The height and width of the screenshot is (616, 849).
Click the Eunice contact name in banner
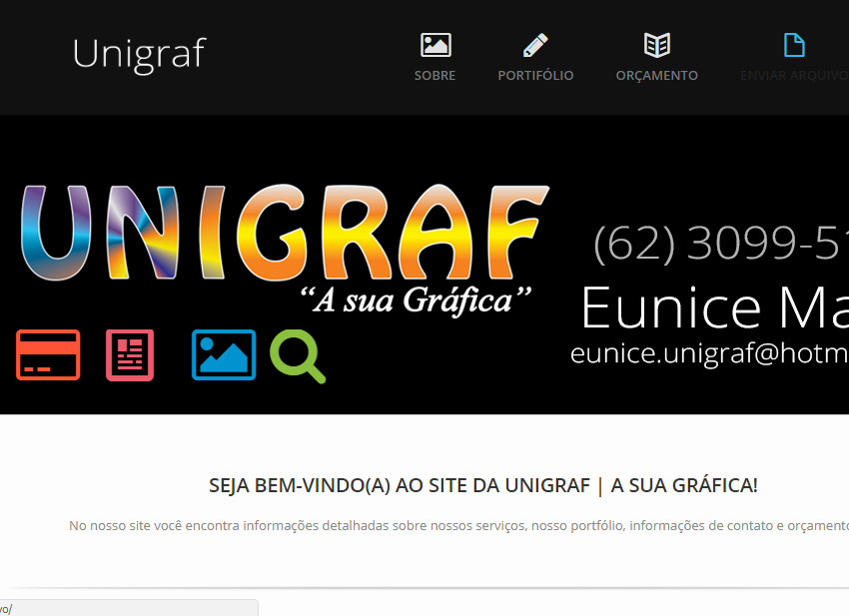(x=713, y=308)
